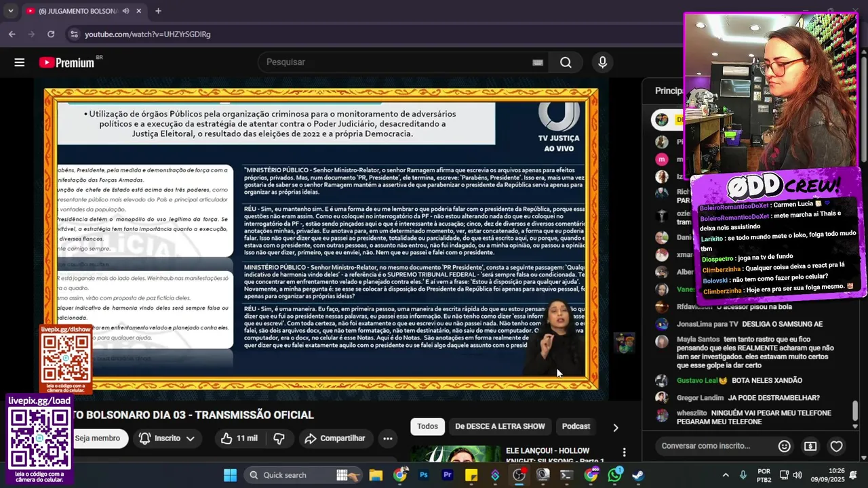Screen dimensions: 868x488
Task: Open network tray icon
Action: tap(784, 475)
